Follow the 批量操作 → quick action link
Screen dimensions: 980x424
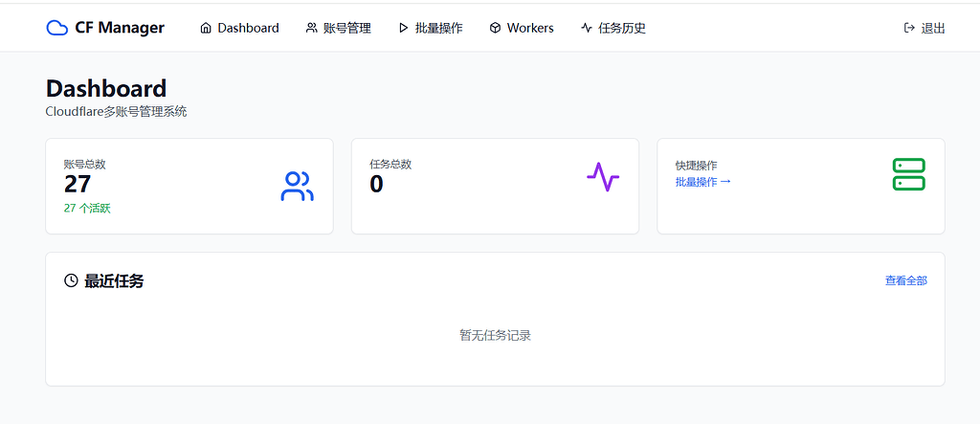coord(703,182)
